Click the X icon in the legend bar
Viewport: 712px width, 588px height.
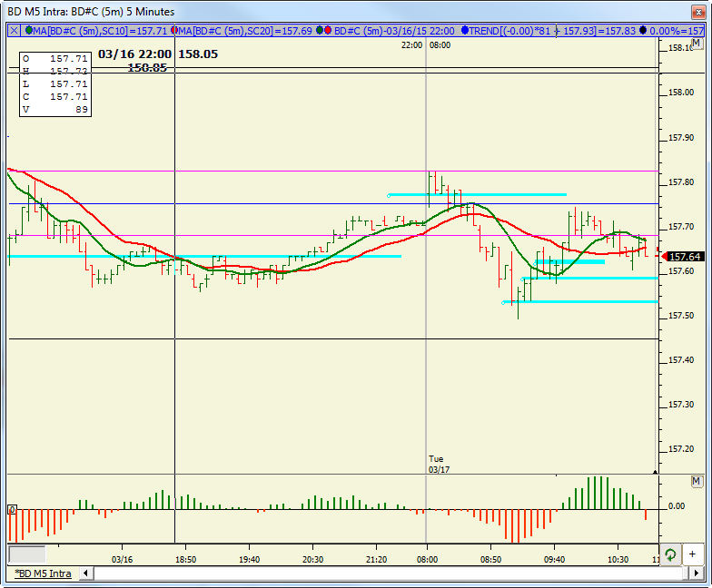click(x=15, y=31)
